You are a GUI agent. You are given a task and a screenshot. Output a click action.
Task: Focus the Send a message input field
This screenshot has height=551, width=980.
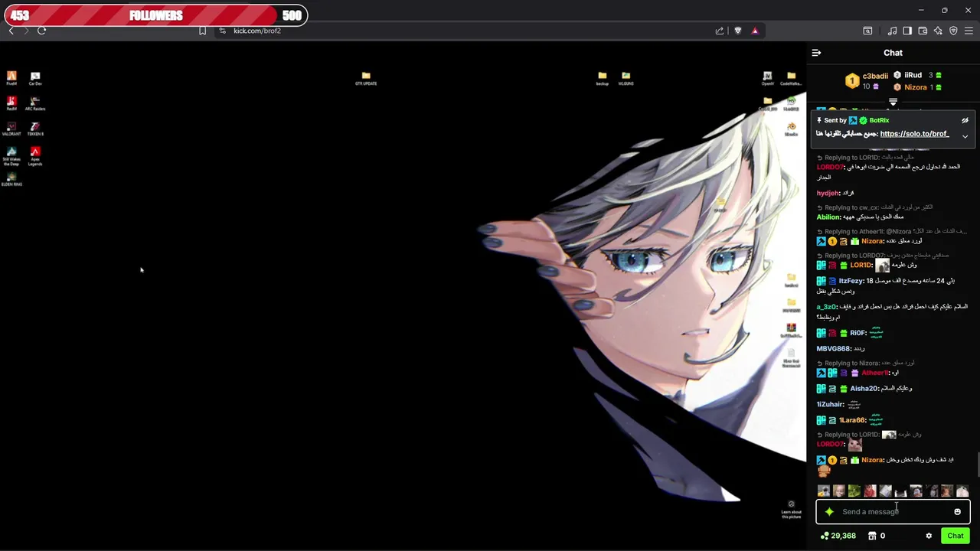[893, 512]
